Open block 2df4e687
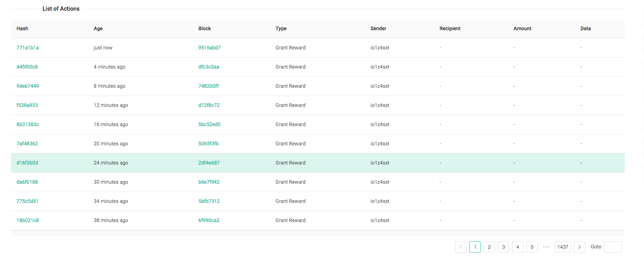This screenshot has width=644, height=258. (209, 163)
